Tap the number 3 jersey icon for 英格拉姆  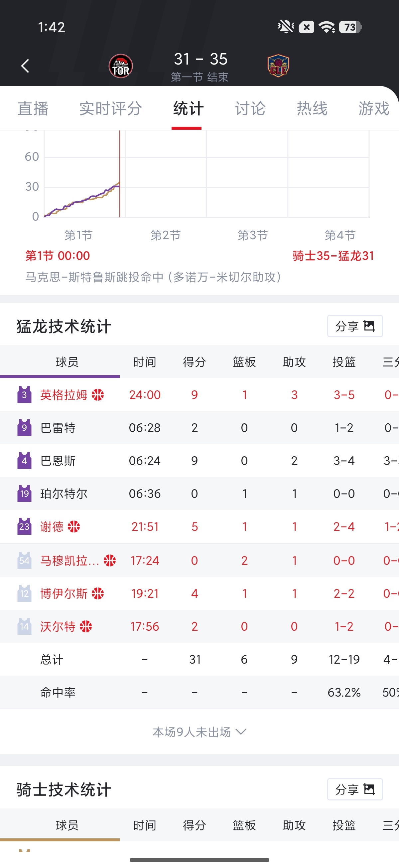pyautogui.click(x=24, y=395)
